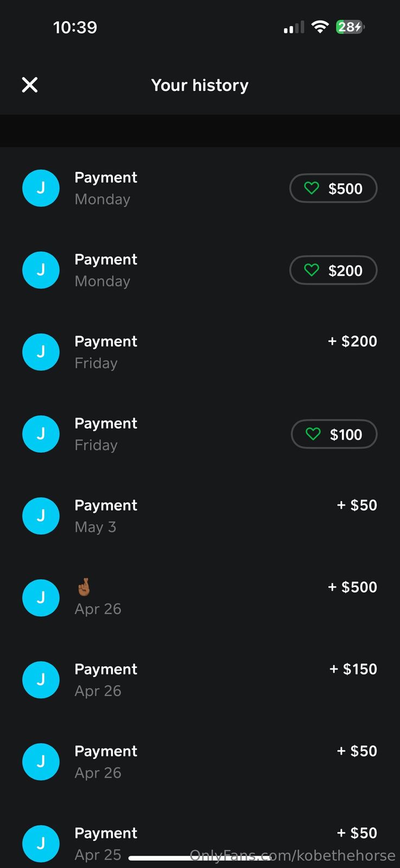Select the +$150 Apr 26 payment amount

point(353,669)
